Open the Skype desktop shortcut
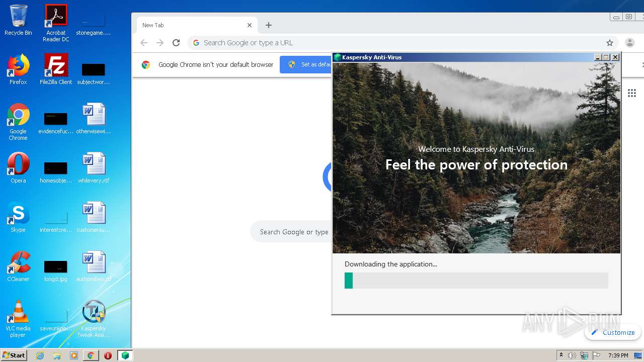This screenshot has width=644, height=362. click(18, 217)
